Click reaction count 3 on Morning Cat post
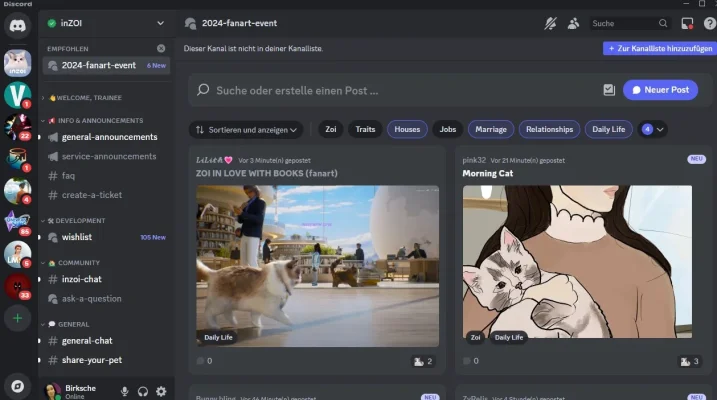Screen dimensions: 717x400 (690, 362)
